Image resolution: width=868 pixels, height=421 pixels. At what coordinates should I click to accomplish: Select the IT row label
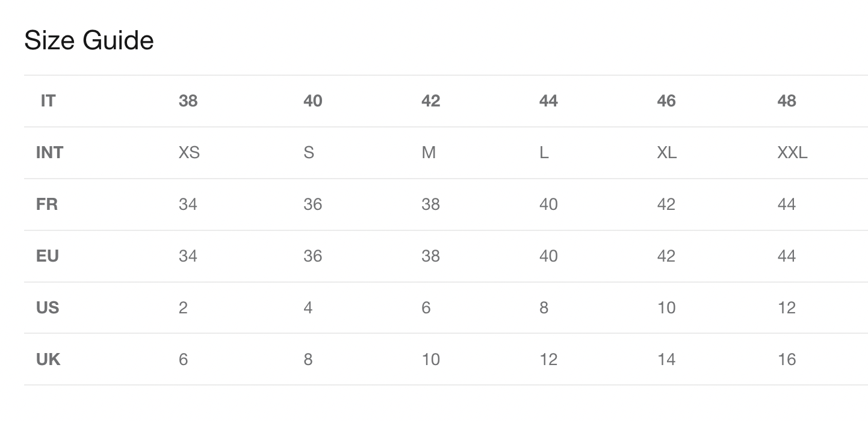pyautogui.click(x=48, y=101)
